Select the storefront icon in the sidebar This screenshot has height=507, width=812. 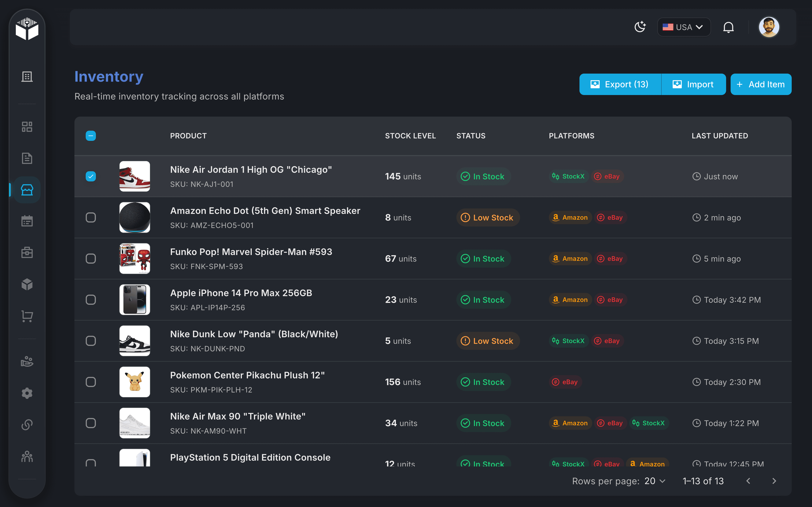pos(27,190)
